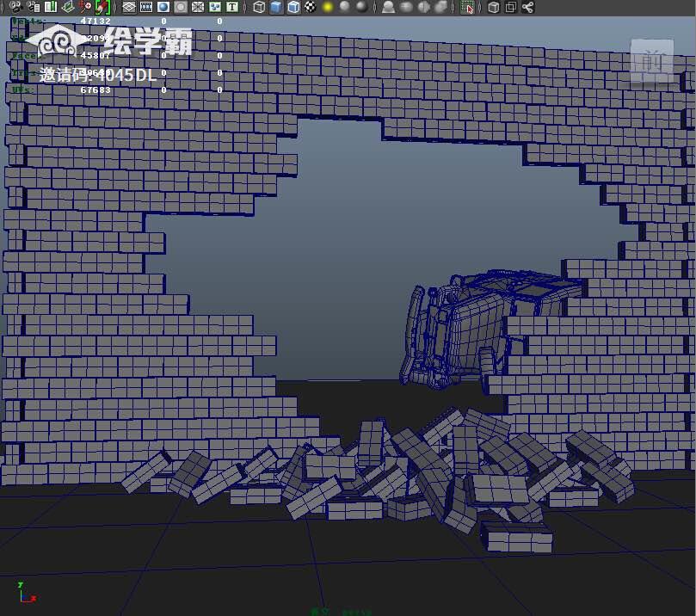
Task: Toggle the Field Chart icon
Action: click(x=198, y=7)
